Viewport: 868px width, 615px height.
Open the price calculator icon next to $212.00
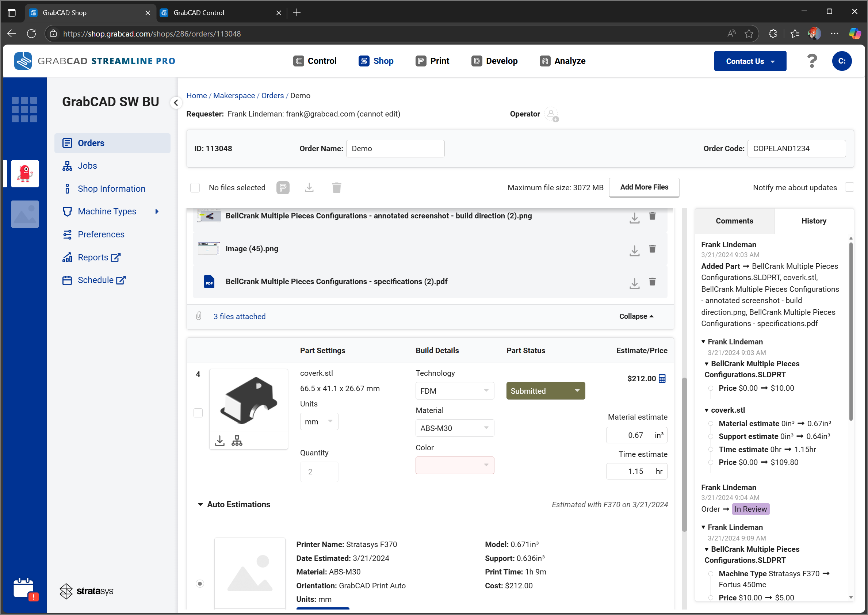tap(662, 378)
